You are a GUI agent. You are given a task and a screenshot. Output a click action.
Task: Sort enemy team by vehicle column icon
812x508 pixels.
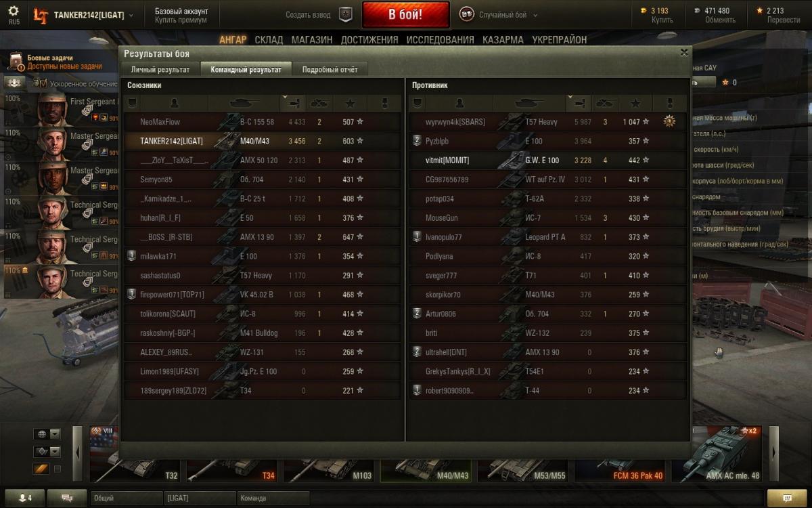coord(529,103)
